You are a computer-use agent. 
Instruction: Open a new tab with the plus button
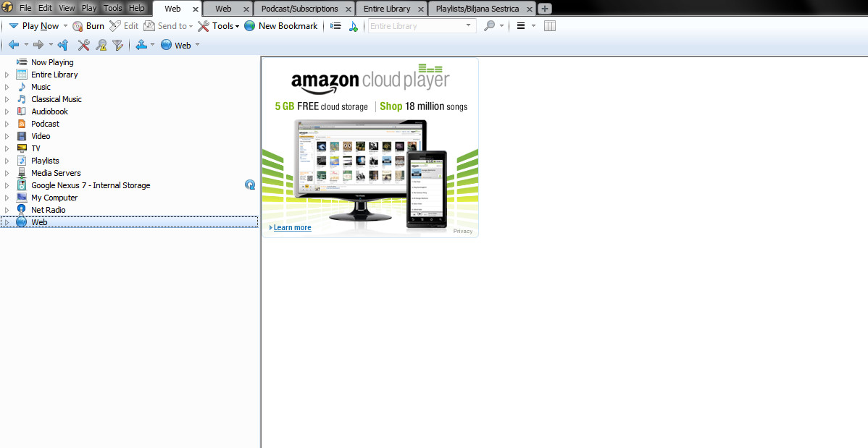click(x=545, y=9)
